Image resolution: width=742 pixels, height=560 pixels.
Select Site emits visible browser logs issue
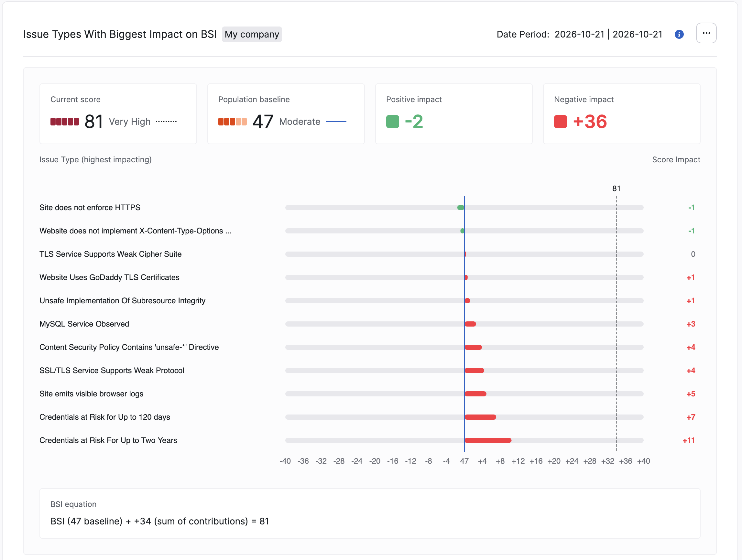pyautogui.click(x=91, y=394)
